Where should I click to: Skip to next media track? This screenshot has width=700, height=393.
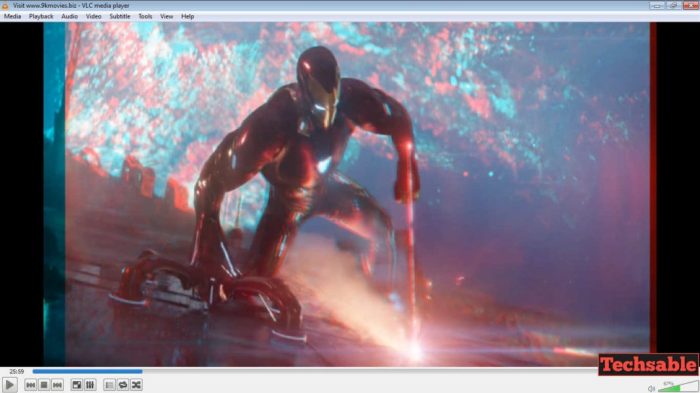(57, 385)
